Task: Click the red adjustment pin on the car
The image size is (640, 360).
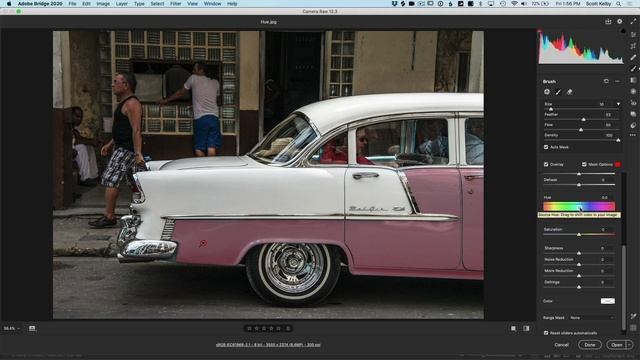Action: (x=203, y=244)
